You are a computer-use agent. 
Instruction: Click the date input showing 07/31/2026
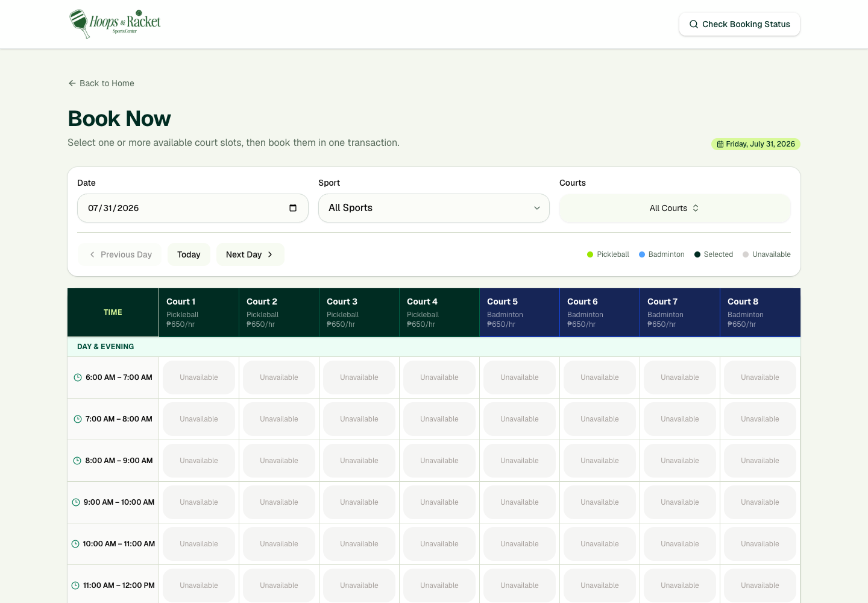193,208
